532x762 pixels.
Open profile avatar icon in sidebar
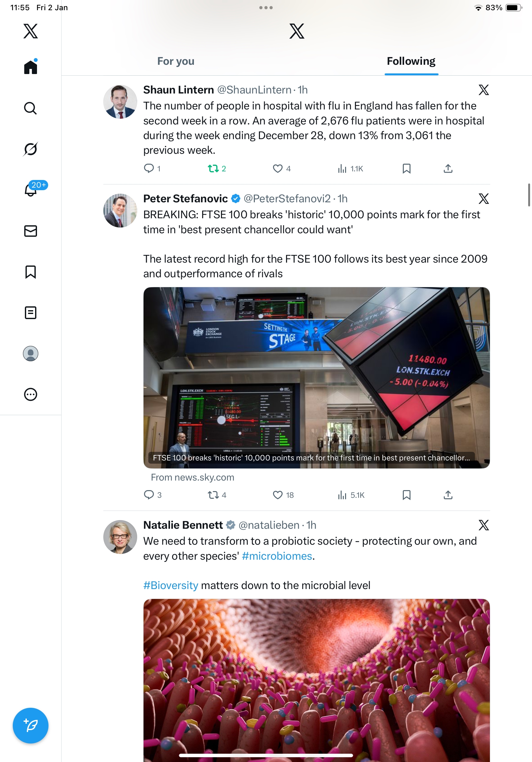coord(31,354)
